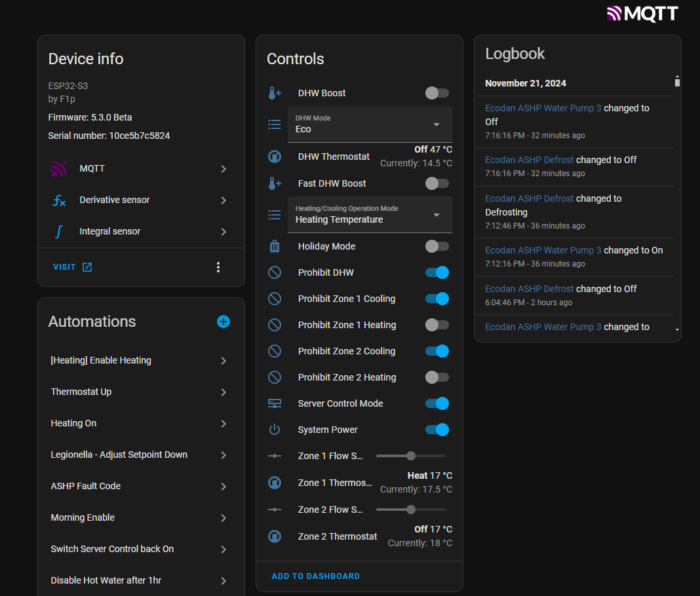Open the DHW Mode dropdown

[370, 124]
